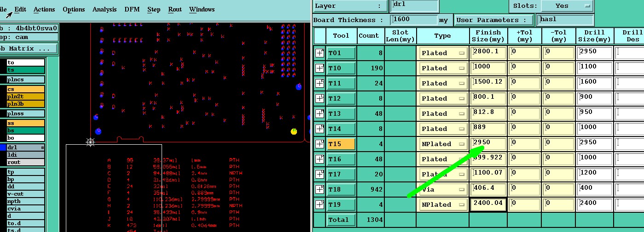The width and height of the screenshot is (644, 232).
Task: Click the Total button
Action: (x=341, y=220)
